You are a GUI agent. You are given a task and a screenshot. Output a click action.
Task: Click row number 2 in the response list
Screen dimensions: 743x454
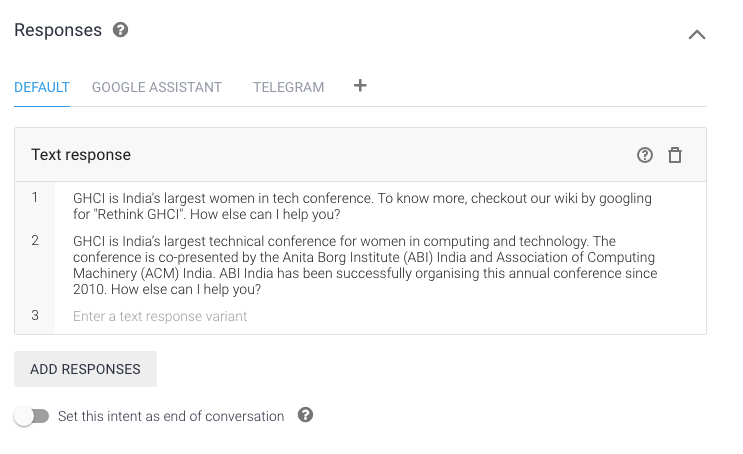[35, 241]
